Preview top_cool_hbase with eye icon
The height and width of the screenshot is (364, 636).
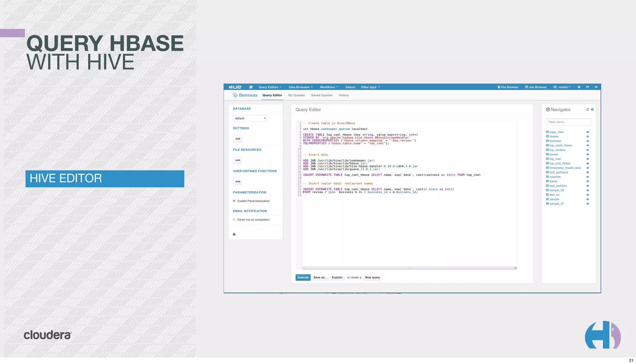(x=588, y=164)
